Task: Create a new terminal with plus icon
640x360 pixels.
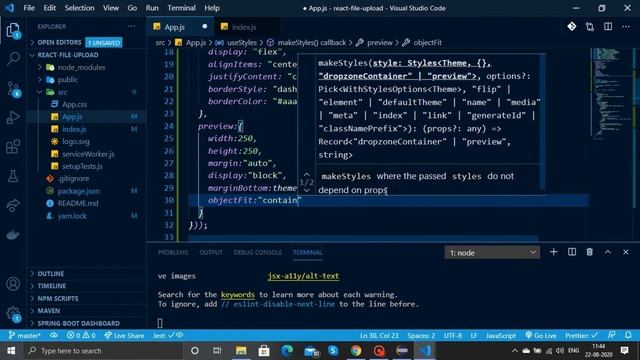Action: [553, 252]
